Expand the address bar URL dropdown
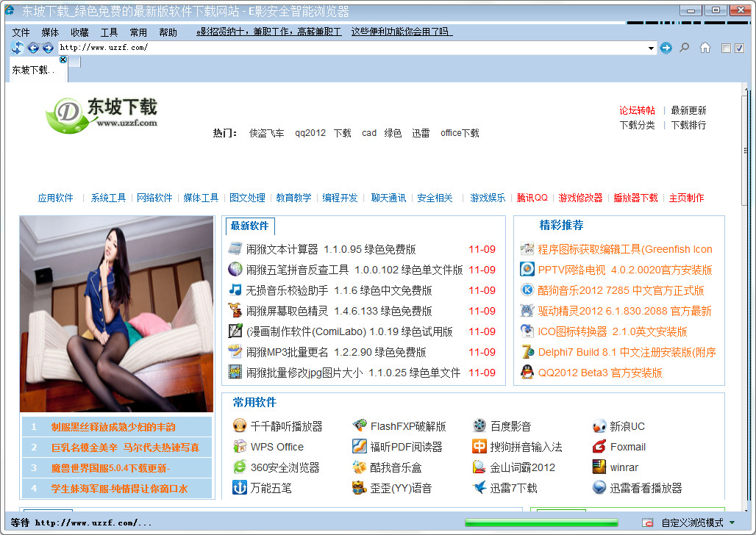The height and width of the screenshot is (535, 756). [651, 48]
